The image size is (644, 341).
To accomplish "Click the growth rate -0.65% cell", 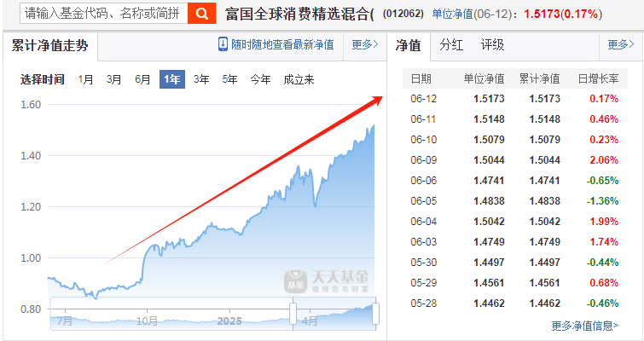I will pyautogui.click(x=602, y=181).
